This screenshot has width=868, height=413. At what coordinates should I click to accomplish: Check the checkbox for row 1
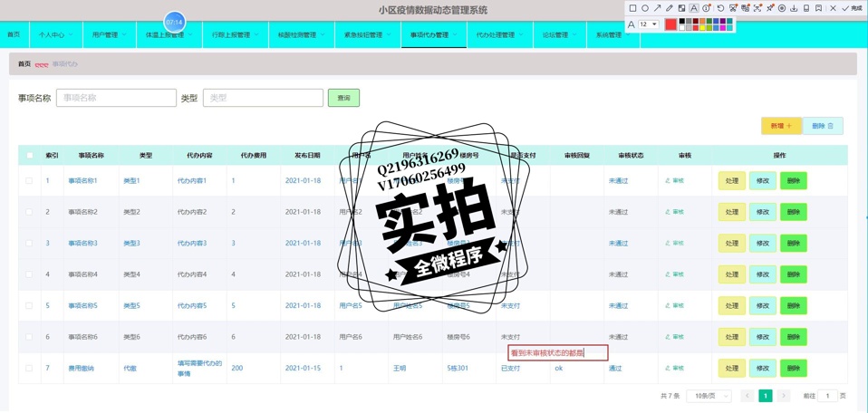coord(29,181)
